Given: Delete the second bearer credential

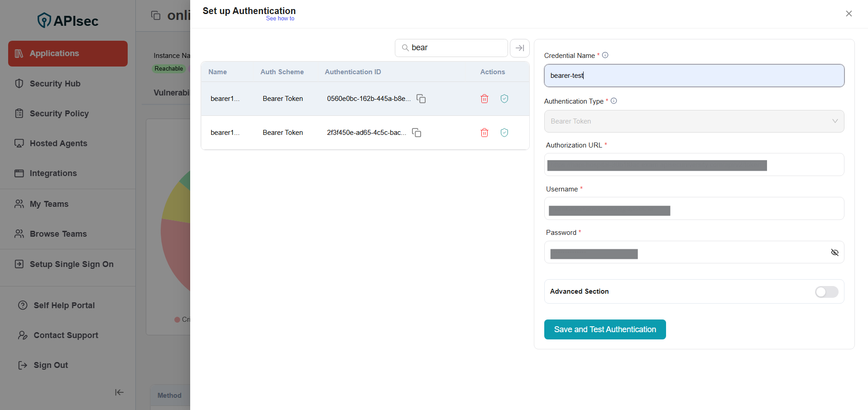Looking at the screenshot, I should coord(484,133).
